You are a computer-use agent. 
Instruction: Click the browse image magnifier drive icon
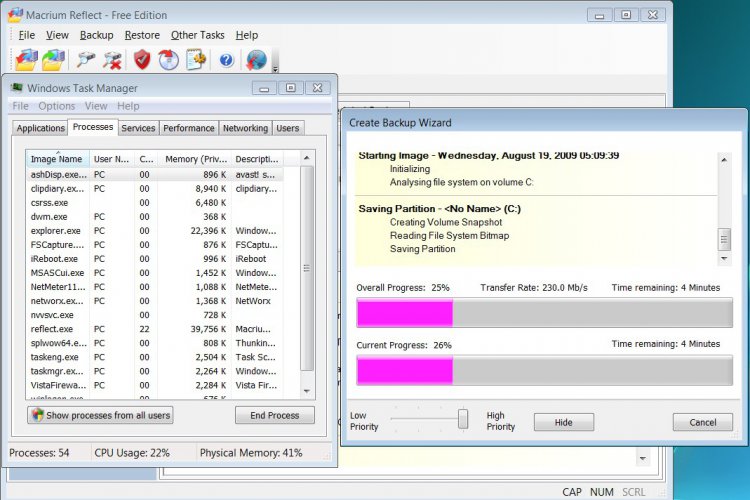click(x=86, y=60)
